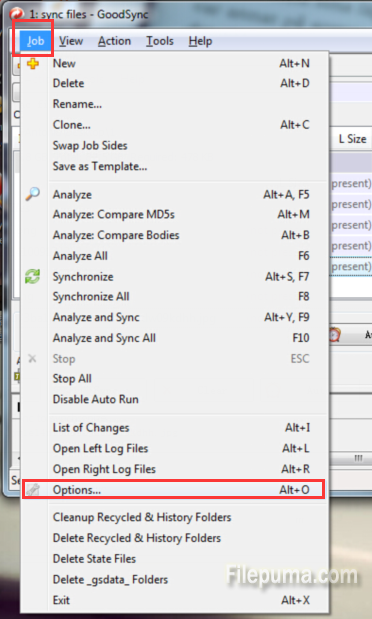Viewport: 372px width, 619px height.
Task: Select Analyze: Compare Bodies
Action: click(x=175, y=235)
